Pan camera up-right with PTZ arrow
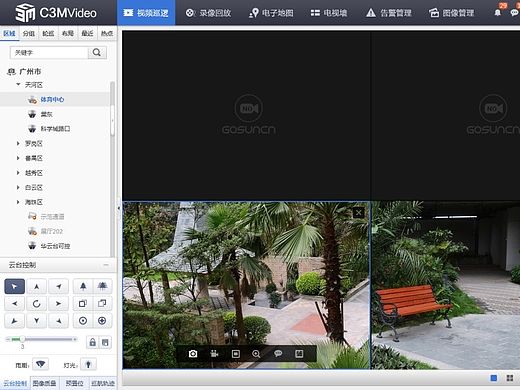520x390 pixels. coord(58,286)
